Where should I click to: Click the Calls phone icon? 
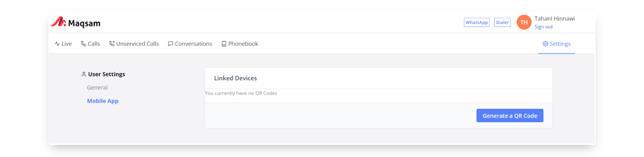click(x=83, y=44)
